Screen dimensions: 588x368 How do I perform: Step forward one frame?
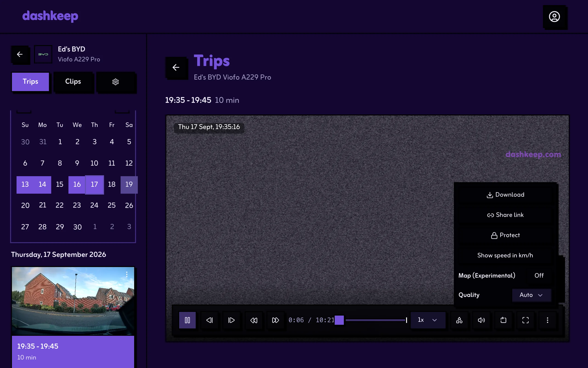[232, 320]
